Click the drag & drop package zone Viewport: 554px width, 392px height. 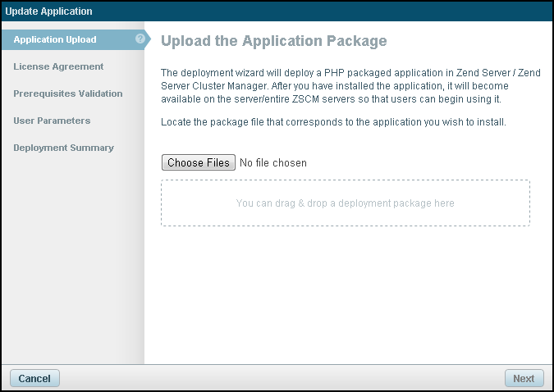345,203
